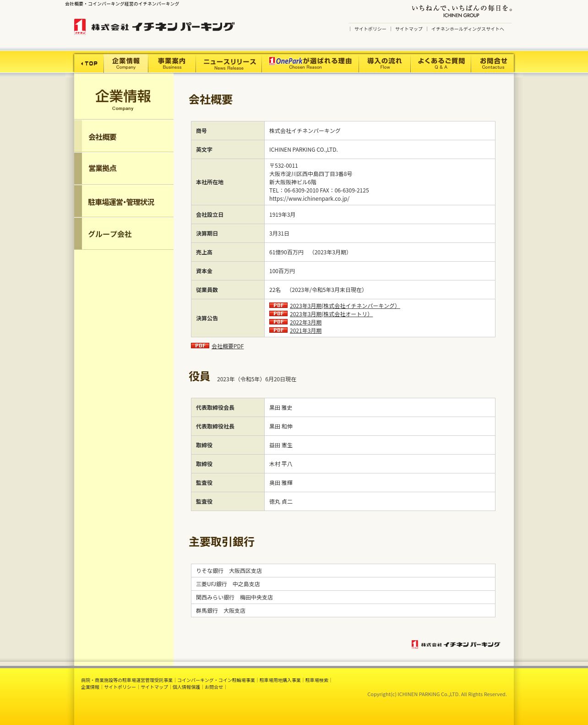Click the 三菱UFJ銀行 中之島支店 row
588x725 pixels.
click(343, 584)
